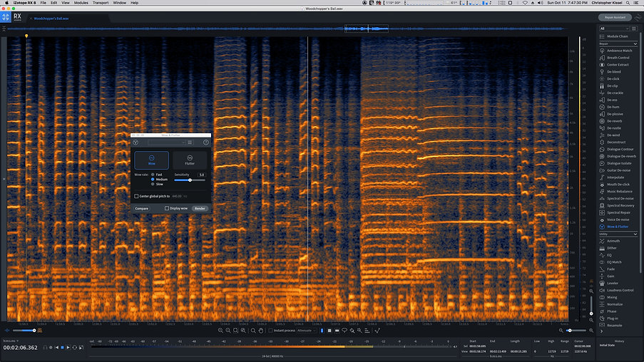Open the Dialogue Contour module

tap(616, 149)
